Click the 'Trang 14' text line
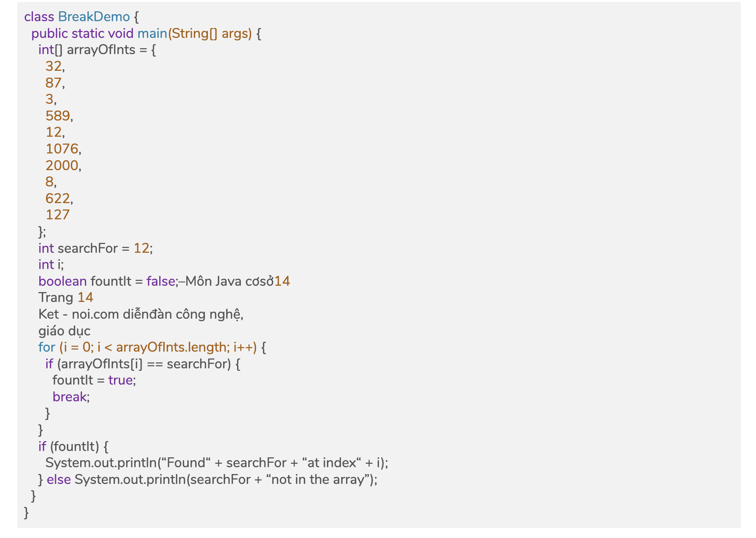This screenshot has width=756, height=538. 66,298
